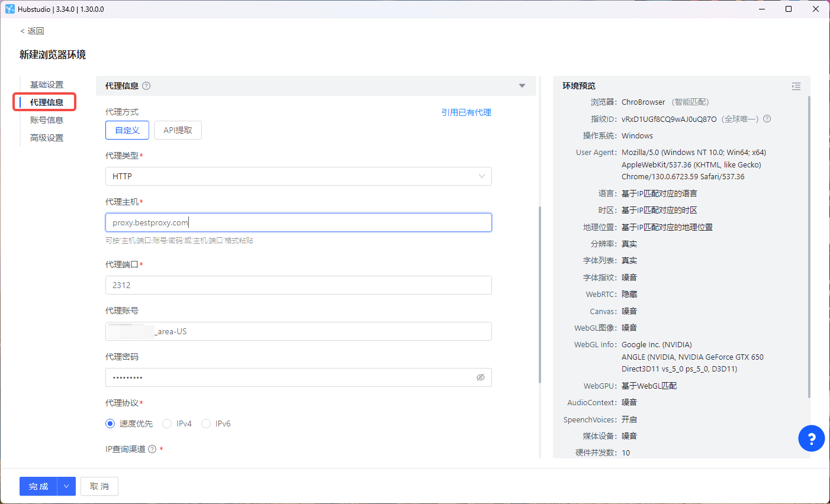Click the host format hint under 代理主机
This screenshot has width=830, height=504.
(x=179, y=241)
